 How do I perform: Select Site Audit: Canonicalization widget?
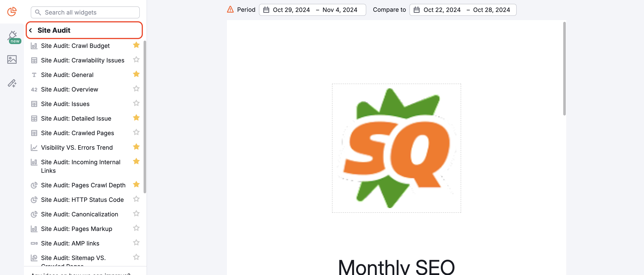79,214
